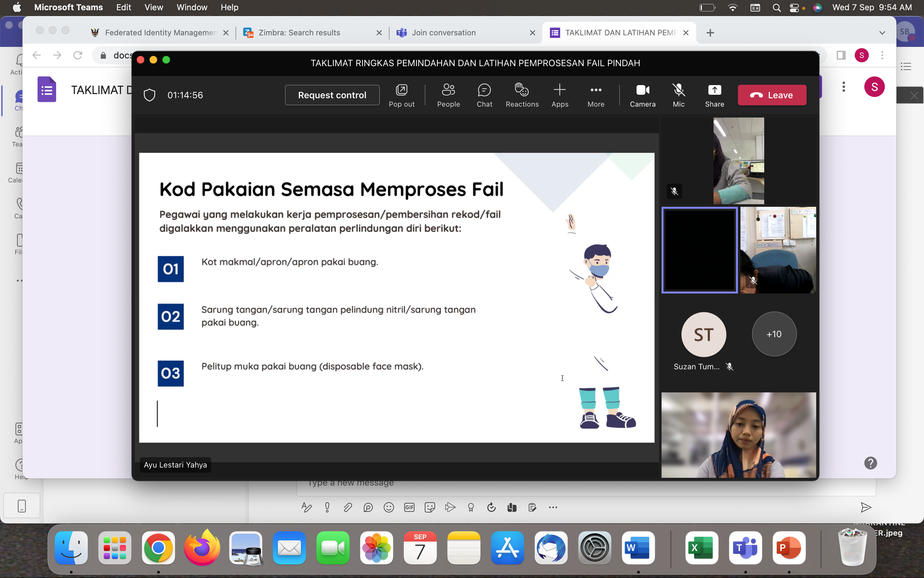Screen dimensions: 924x578
Task: Open Microsoft Word from the Dock
Action: 638,547
